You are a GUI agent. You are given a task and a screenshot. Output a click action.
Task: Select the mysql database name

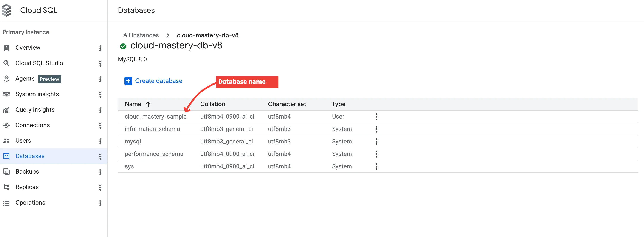[x=133, y=142]
